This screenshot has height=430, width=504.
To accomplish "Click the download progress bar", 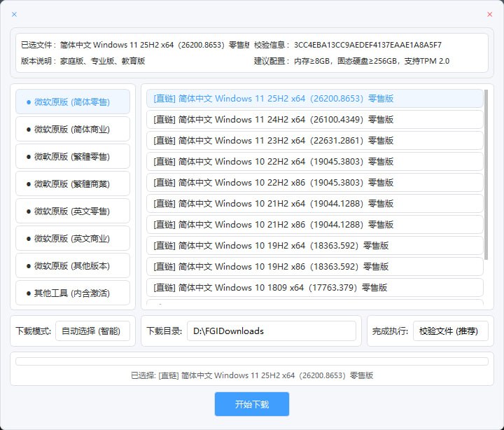I will pyautogui.click(x=252, y=361).
